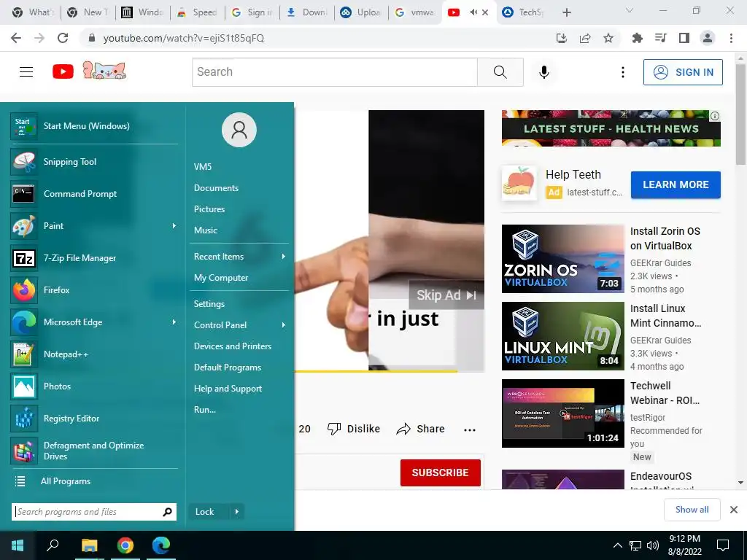Open Documents from start menu
Viewport: 747px width, 560px height.
(x=216, y=188)
